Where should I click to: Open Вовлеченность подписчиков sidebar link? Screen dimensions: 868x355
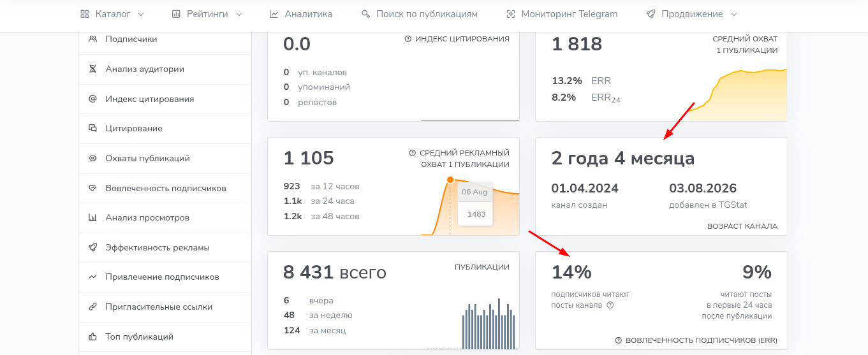point(165,188)
